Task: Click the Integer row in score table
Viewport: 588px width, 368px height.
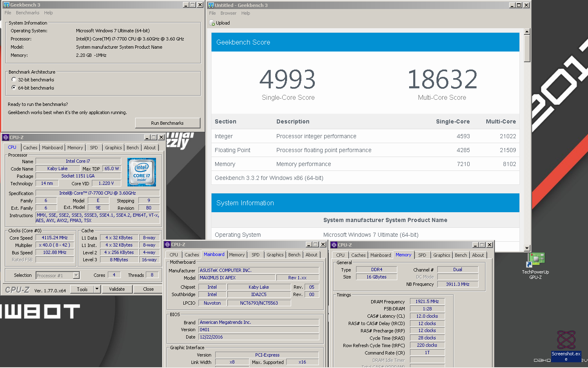Action: (365, 136)
